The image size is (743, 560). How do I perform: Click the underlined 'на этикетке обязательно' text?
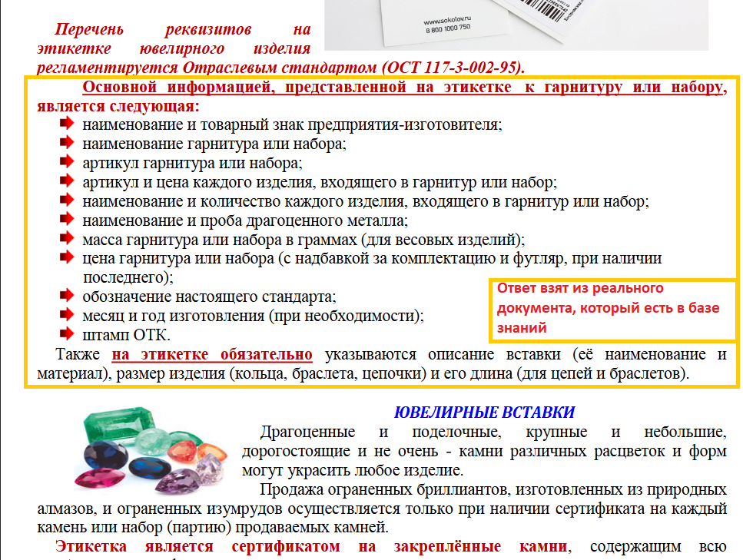pos(212,355)
